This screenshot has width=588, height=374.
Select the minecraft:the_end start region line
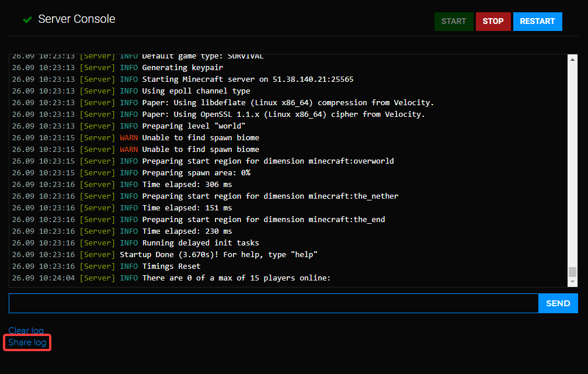[x=199, y=219]
